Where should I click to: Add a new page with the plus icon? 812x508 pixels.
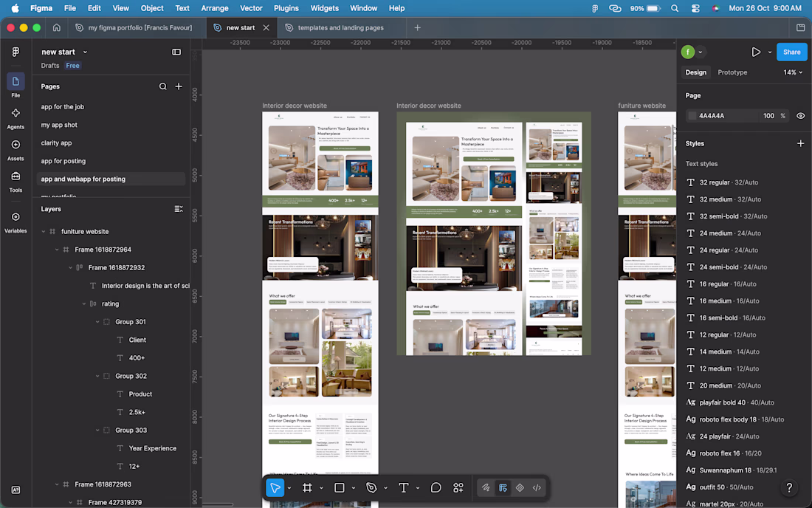[x=179, y=86]
